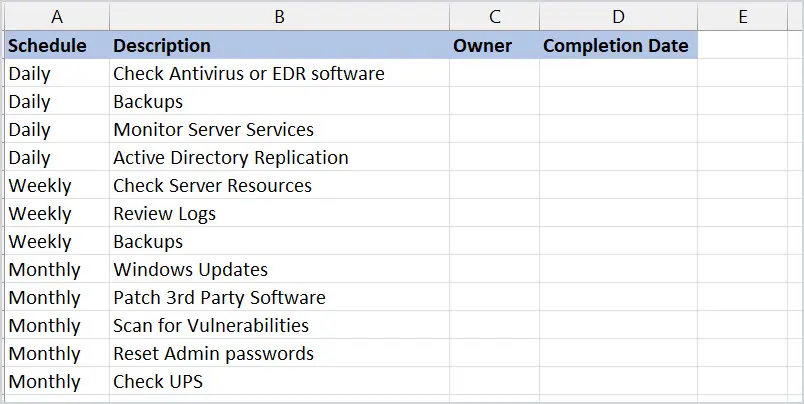Viewport: 804px width, 404px height.
Task: Select cell 'Check UPS'
Action: click(279, 381)
